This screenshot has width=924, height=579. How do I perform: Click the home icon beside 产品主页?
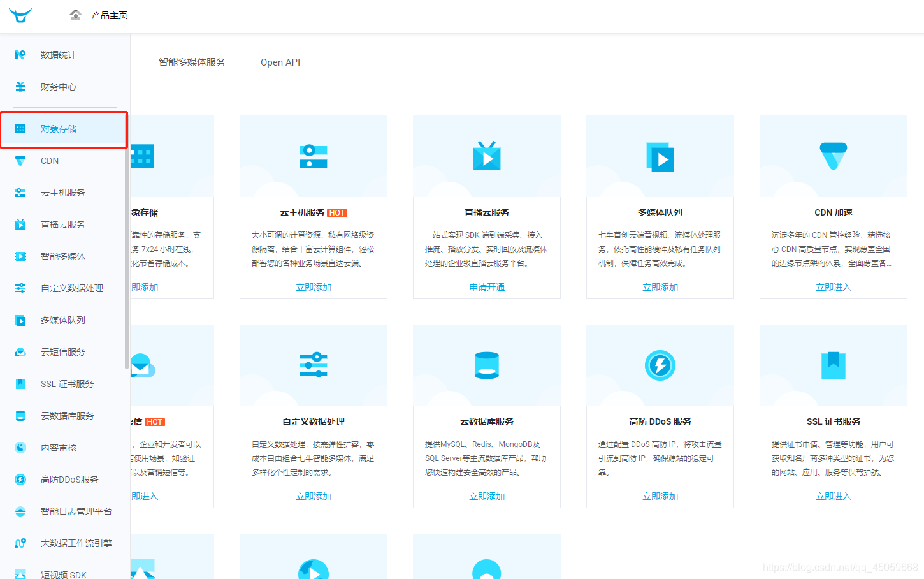click(76, 15)
